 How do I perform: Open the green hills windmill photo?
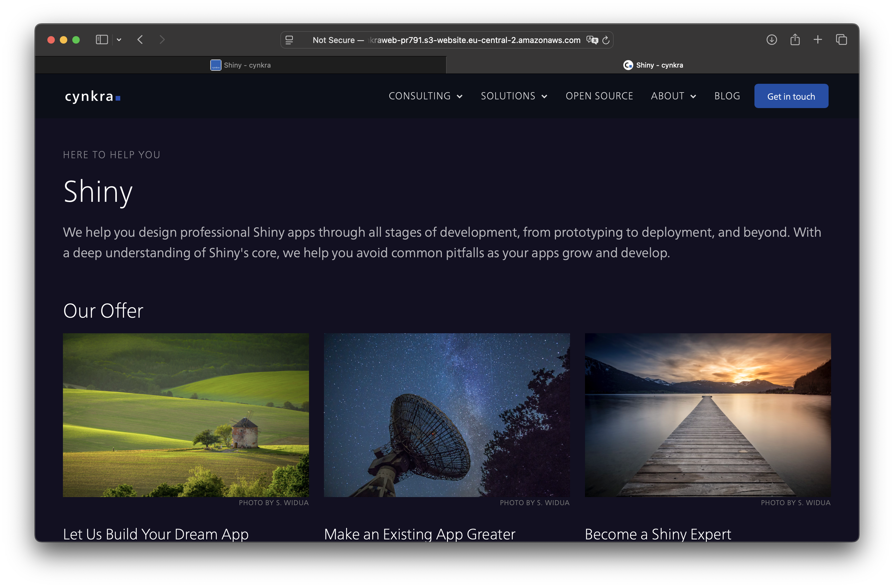[x=186, y=415]
